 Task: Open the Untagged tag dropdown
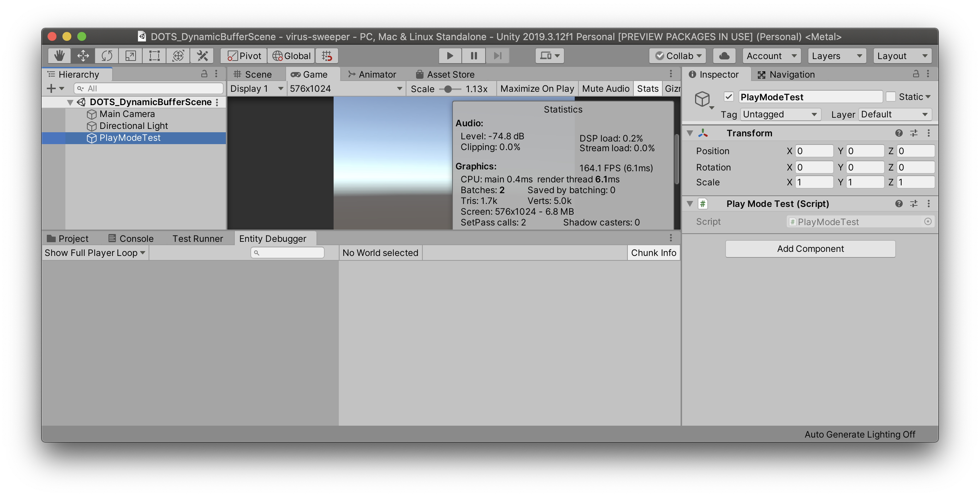point(780,114)
